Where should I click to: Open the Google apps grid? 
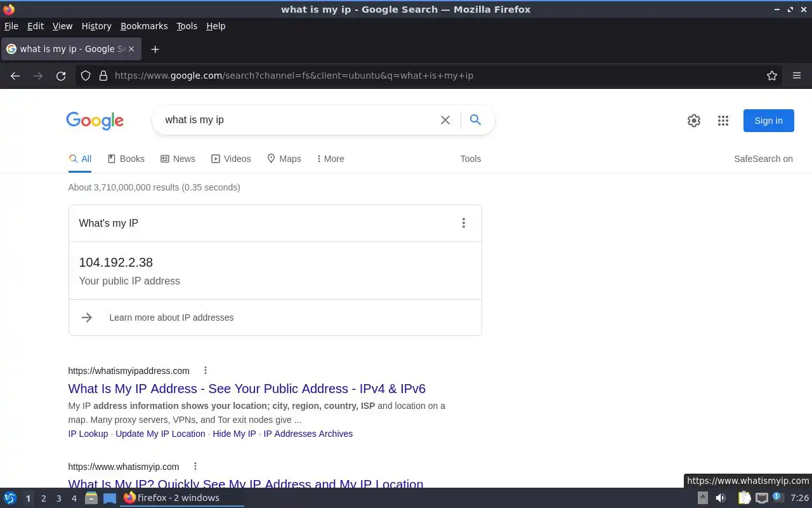click(x=723, y=121)
